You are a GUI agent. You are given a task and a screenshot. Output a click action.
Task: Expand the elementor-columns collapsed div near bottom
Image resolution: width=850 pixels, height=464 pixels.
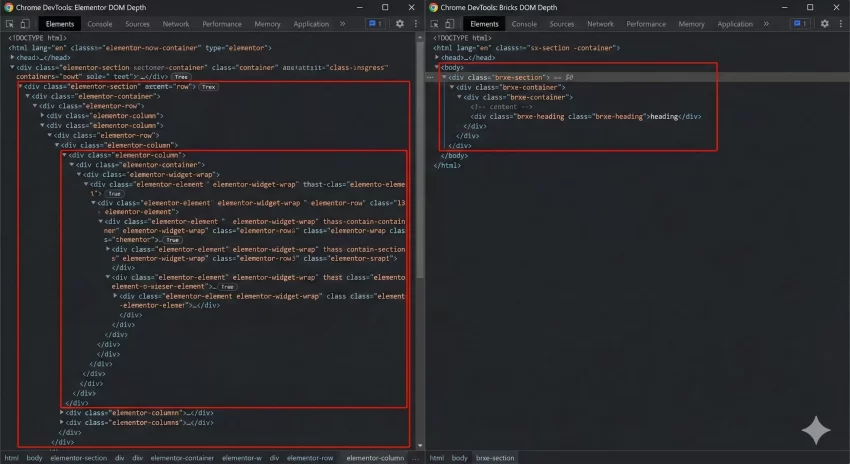61,422
